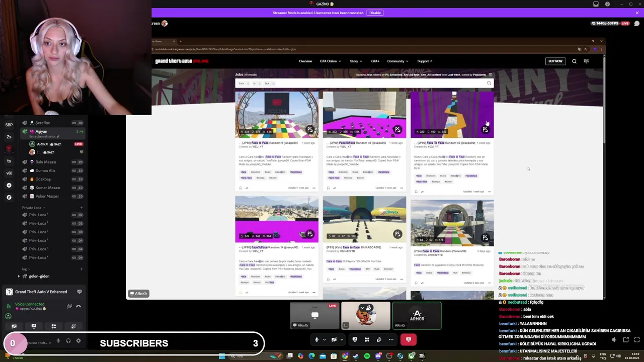Screen dimensions: 644x362
Task: Toggle Discord microphone mute in user panel
Action: tap(58, 341)
